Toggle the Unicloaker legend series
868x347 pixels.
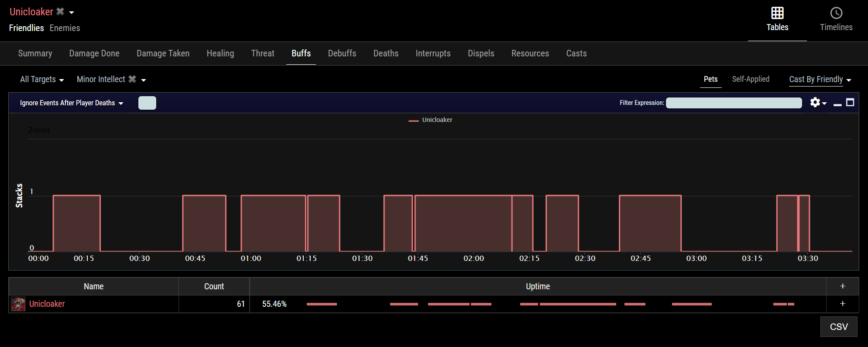click(x=431, y=120)
